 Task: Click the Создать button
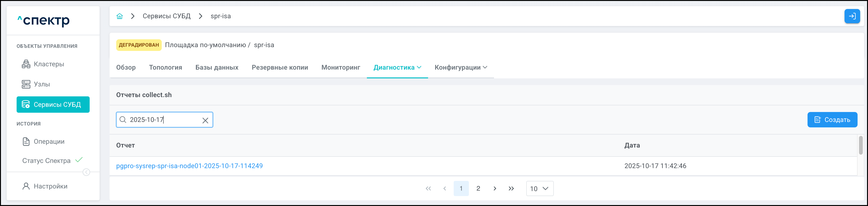pyautogui.click(x=832, y=120)
